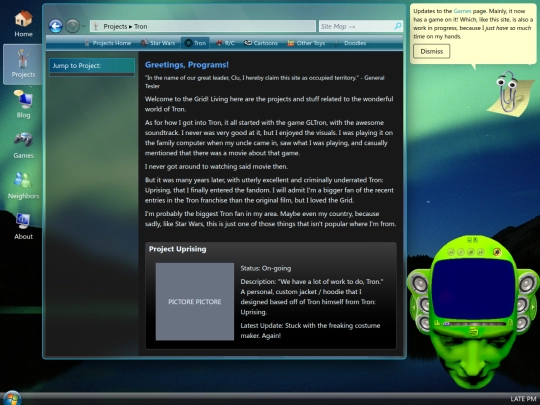Open the Home desktop icon
This screenshot has height=405, width=540.
[x=23, y=23]
